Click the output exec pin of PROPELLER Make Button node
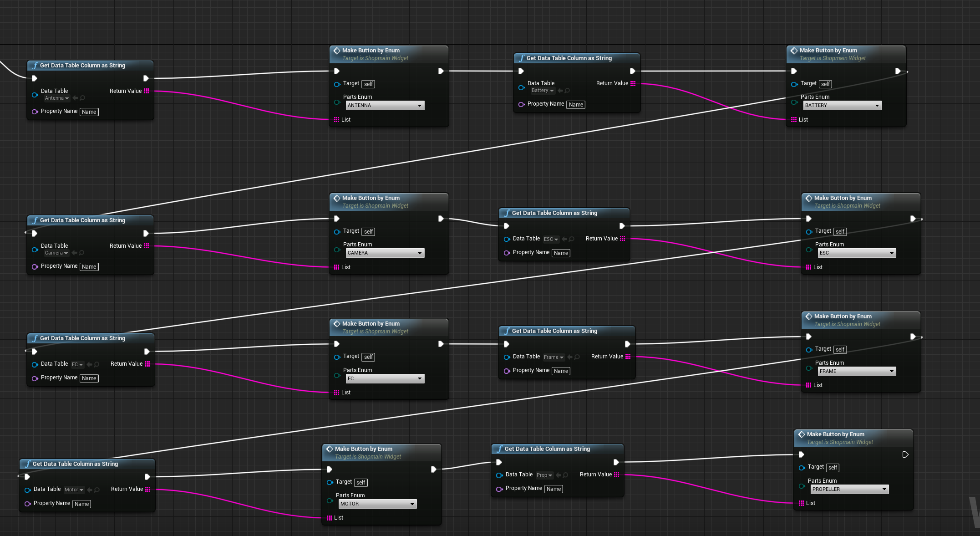The height and width of the screenshot is (536, 980). click(x=905, y=454)
